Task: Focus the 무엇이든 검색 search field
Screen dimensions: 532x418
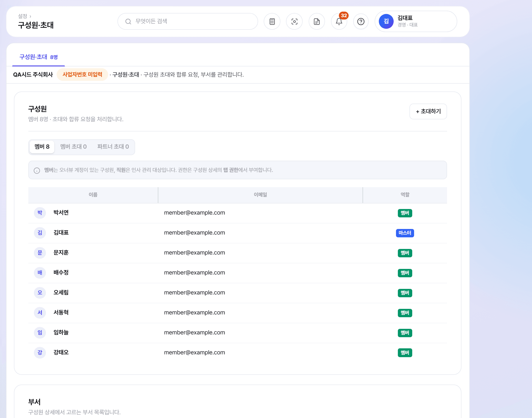Action: 188,22
